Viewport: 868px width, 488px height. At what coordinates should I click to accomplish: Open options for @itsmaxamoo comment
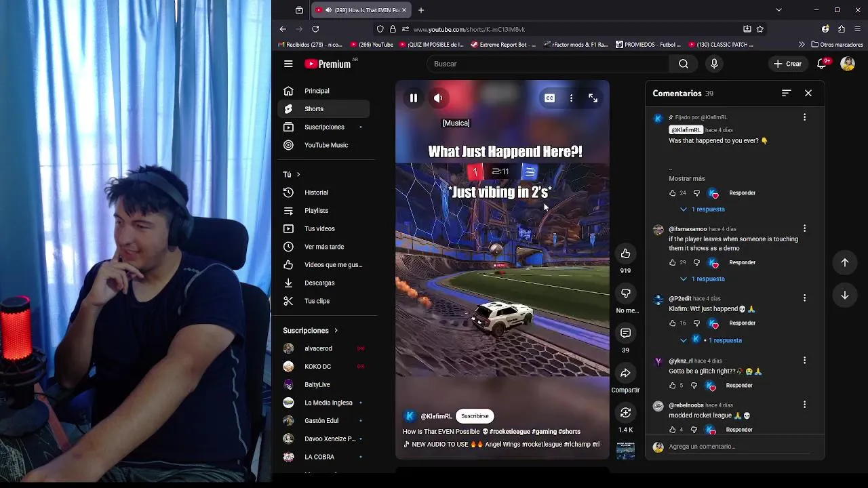click(x=804, y=228)
